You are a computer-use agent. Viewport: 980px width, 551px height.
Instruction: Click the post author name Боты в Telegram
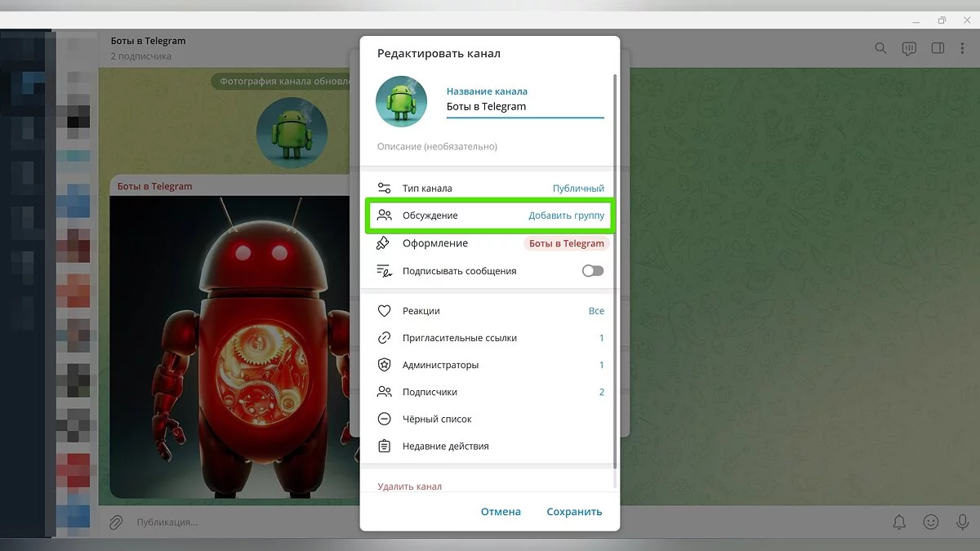[155, 186]
